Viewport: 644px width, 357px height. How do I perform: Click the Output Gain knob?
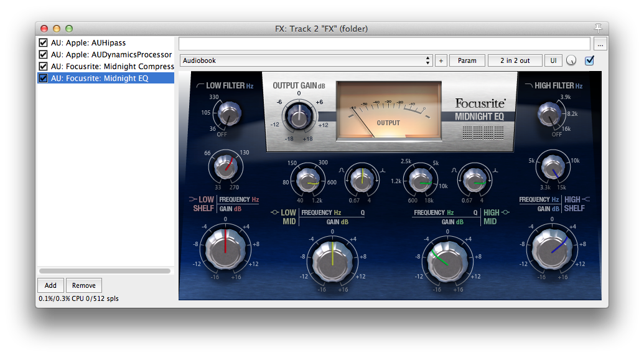(298, 116)
